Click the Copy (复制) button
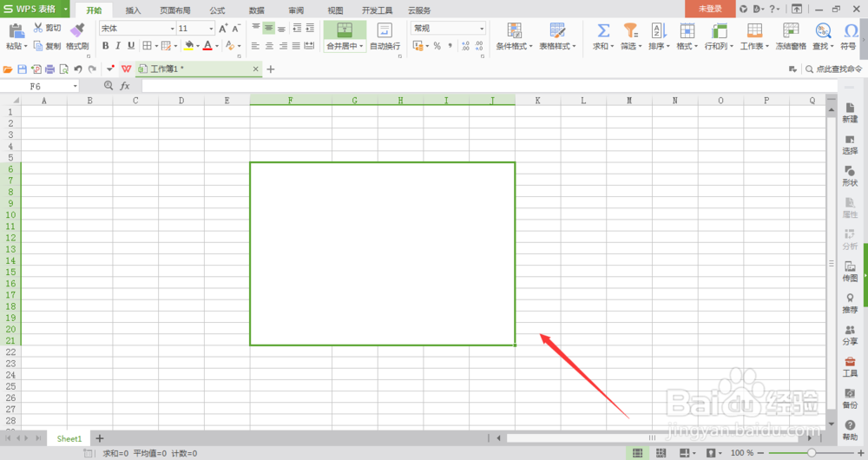 pyautogui.click(x=48, y=46)
